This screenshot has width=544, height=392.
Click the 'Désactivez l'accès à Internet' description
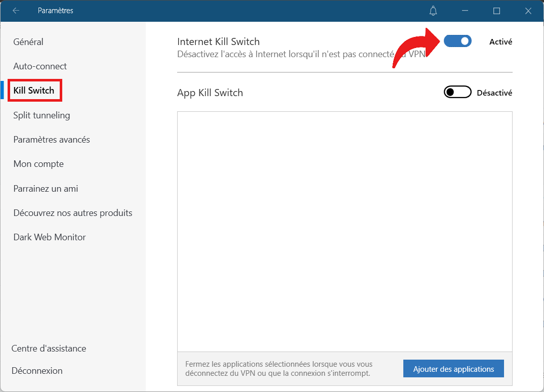[x=301, y=54]
